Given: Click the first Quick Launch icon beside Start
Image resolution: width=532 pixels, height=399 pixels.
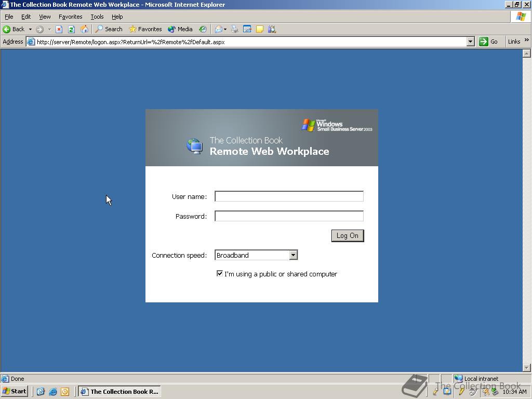Looking at the screenshot, I should [41, 392].
